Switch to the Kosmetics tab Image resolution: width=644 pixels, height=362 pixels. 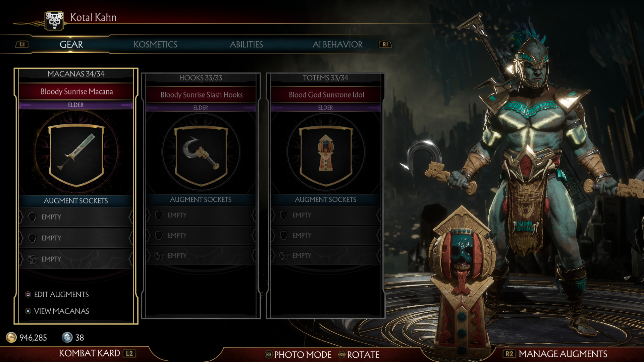(155, 44)
